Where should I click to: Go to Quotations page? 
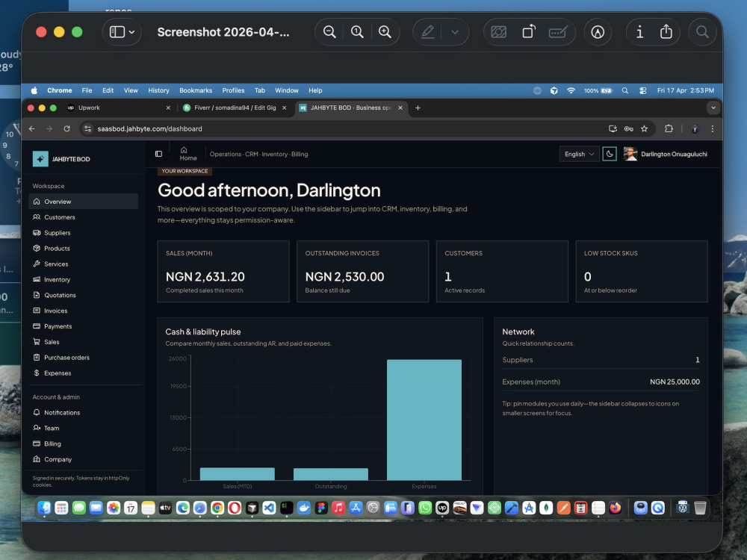click(x=84, y=295)
